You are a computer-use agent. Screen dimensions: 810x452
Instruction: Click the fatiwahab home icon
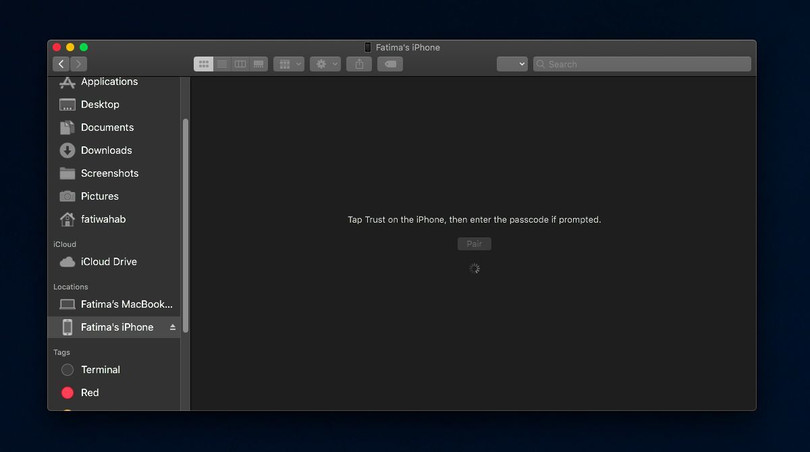pos(67,220)
